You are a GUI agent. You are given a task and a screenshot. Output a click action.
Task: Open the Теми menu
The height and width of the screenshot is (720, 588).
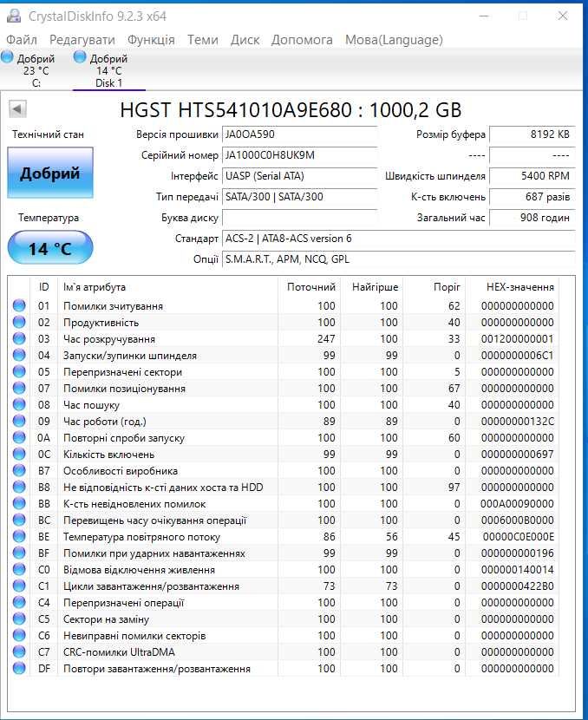pos(202,40)
